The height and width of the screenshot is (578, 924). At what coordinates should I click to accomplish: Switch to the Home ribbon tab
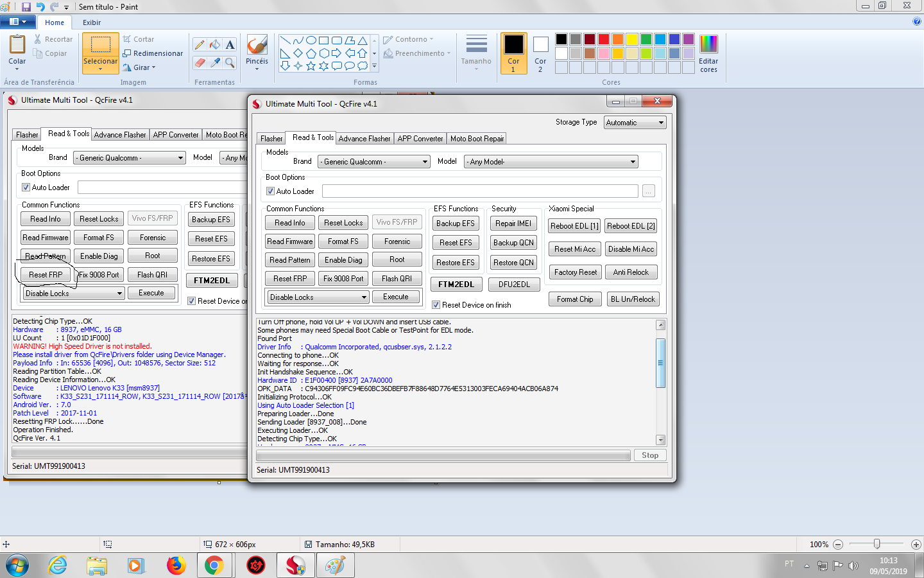(x=55, y=22)
